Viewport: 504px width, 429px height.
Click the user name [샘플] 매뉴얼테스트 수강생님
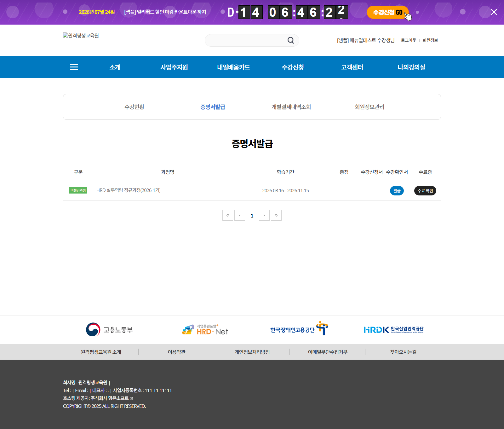[x=366, y=40]
